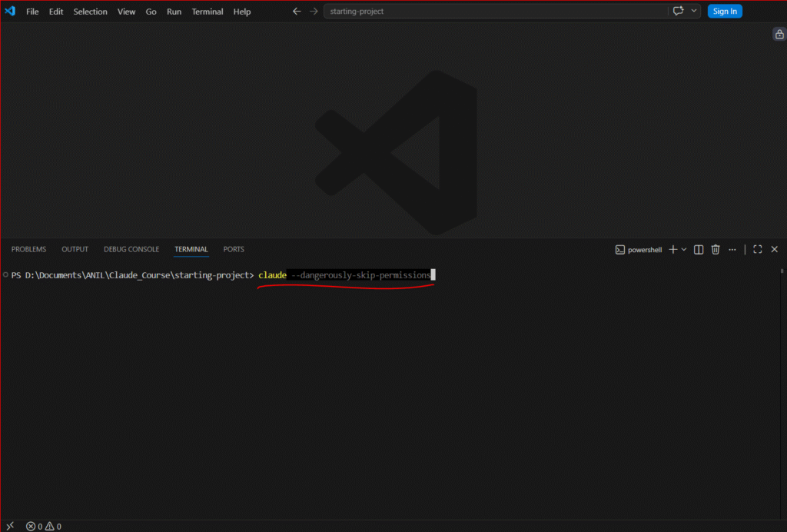Switch to the PORTS tab
This screenshot has width=787, height=532.
tap(234, 249)
